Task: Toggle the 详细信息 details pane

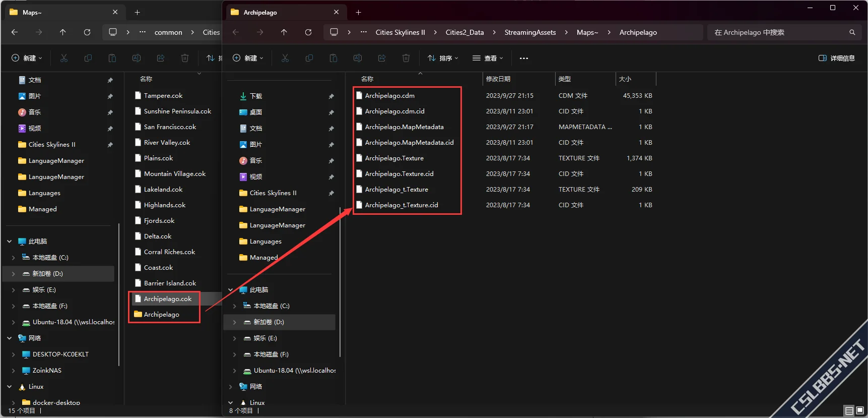Action: coord(837,58)
